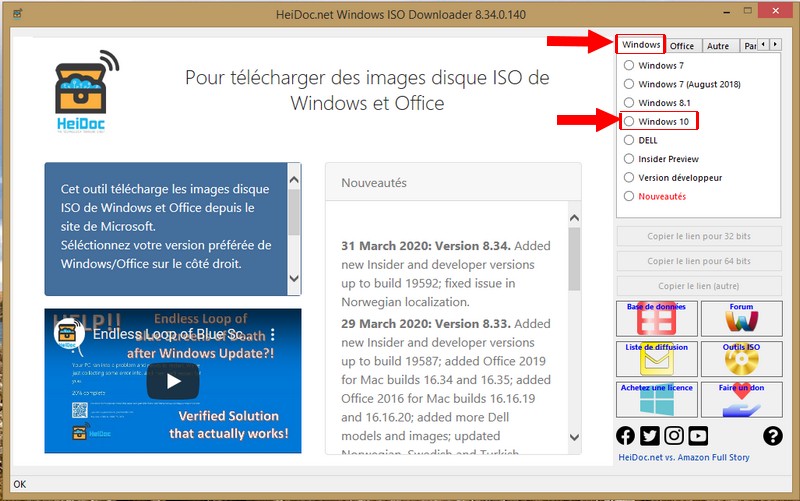The height and width of the screenshot is (501, 800).
Task: Minimize the ISO Downloader window
Action: pyautogui.click(x=727, y=11)
